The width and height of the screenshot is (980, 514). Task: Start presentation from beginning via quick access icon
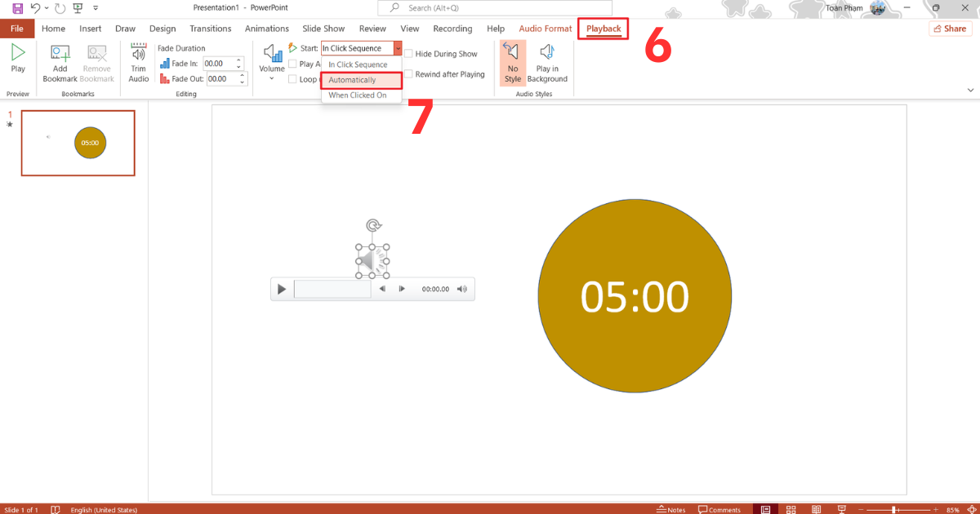click(x=78, y=8)
